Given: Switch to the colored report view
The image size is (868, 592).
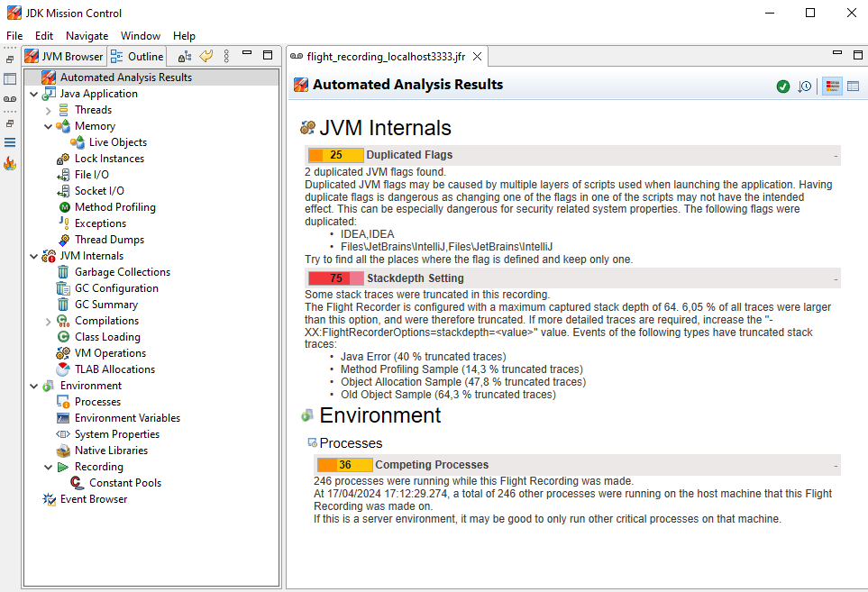Looking at the screenshot, I should (x=832, y=87).
